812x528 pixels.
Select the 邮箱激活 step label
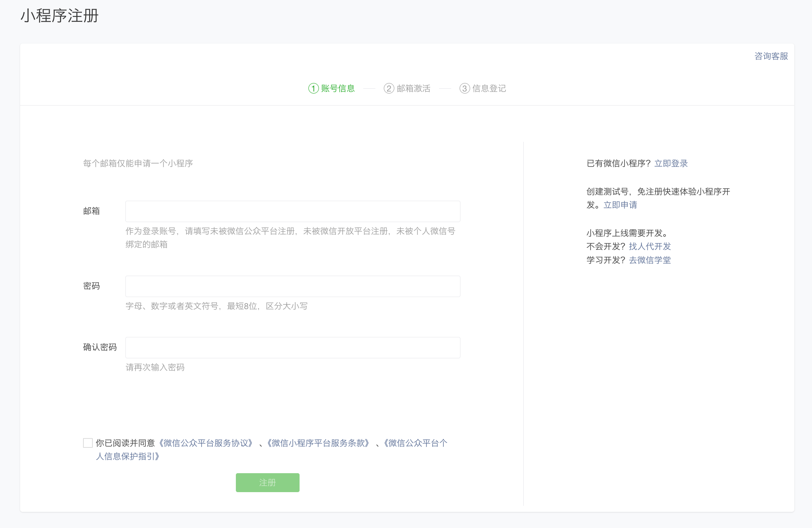(413, 88)
